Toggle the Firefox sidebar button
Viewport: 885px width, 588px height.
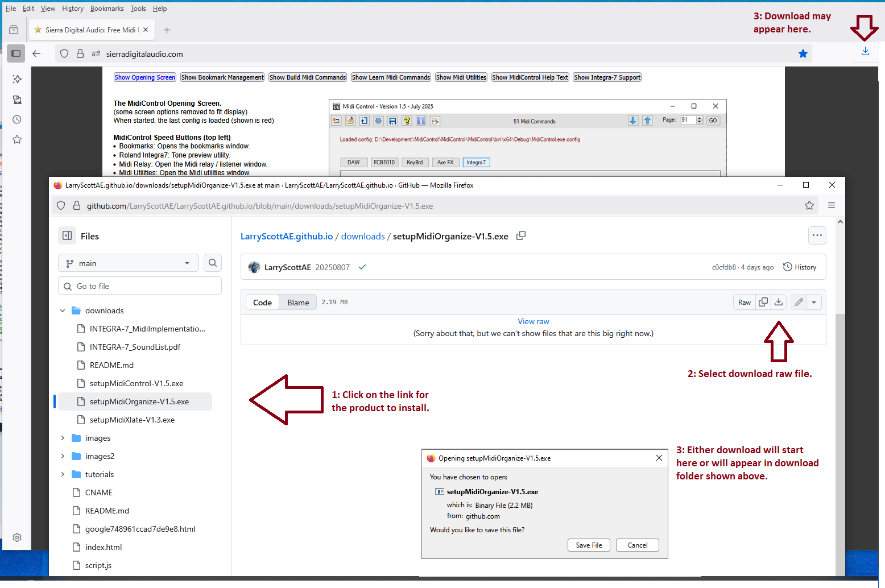pos(16,53)
